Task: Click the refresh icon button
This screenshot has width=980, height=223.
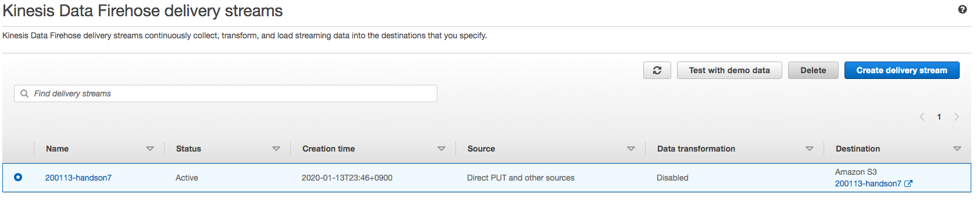Action: point(657,70)
